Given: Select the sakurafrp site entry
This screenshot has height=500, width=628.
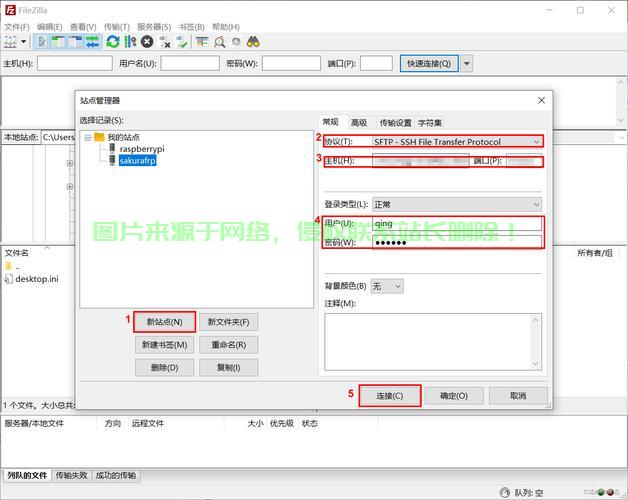Looking at the screenshot, I should tap(137, 161).
